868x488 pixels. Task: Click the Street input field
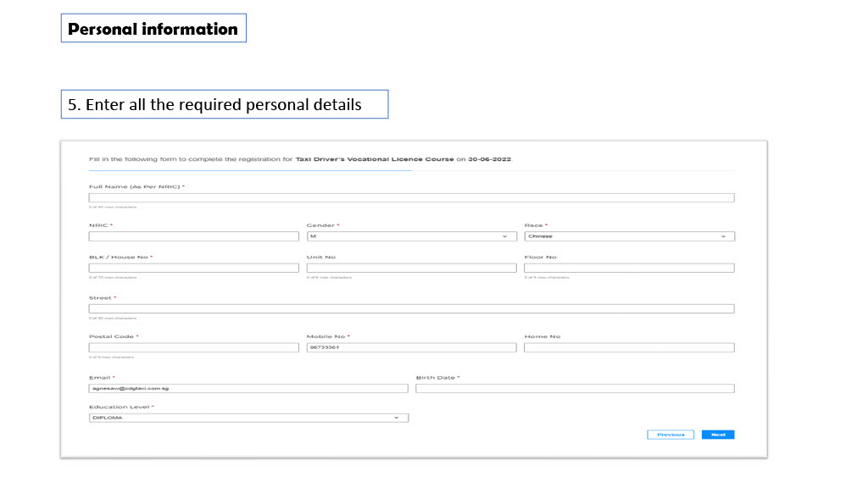(x=411, y=308)
